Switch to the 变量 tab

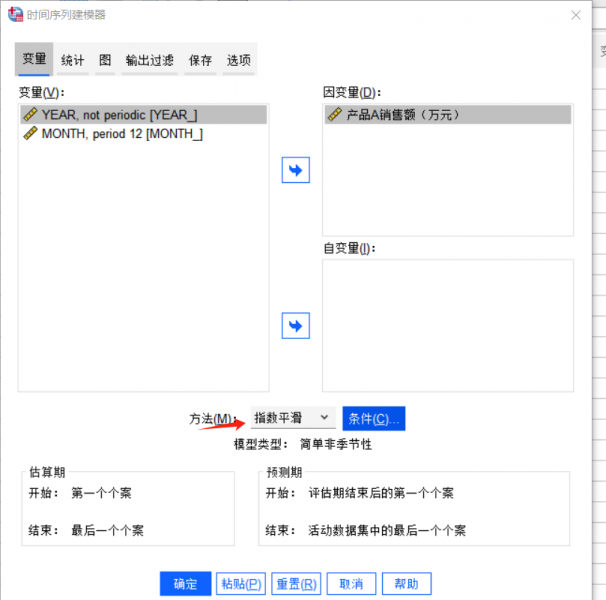click(x=34, y=59)
